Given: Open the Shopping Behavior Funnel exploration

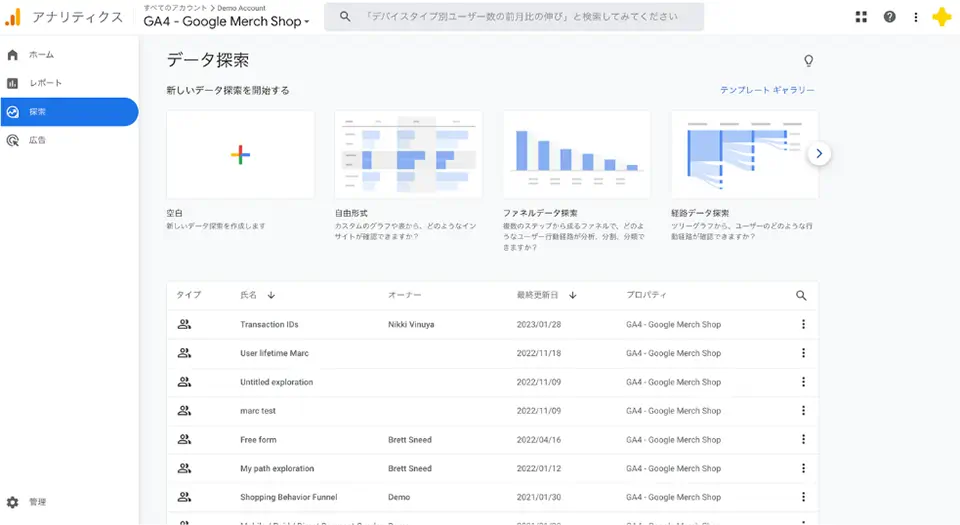Looking at the screenshot, I should coord(288,497).
